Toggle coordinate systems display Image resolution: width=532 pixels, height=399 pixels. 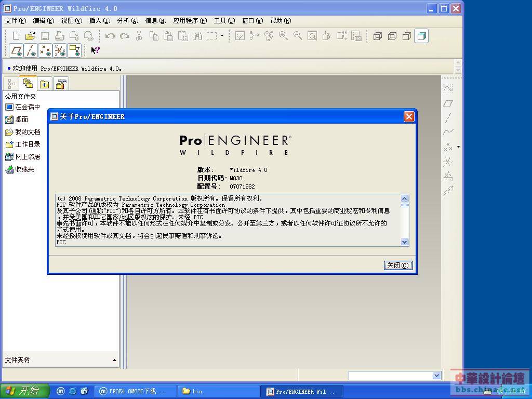pos(60,50)
